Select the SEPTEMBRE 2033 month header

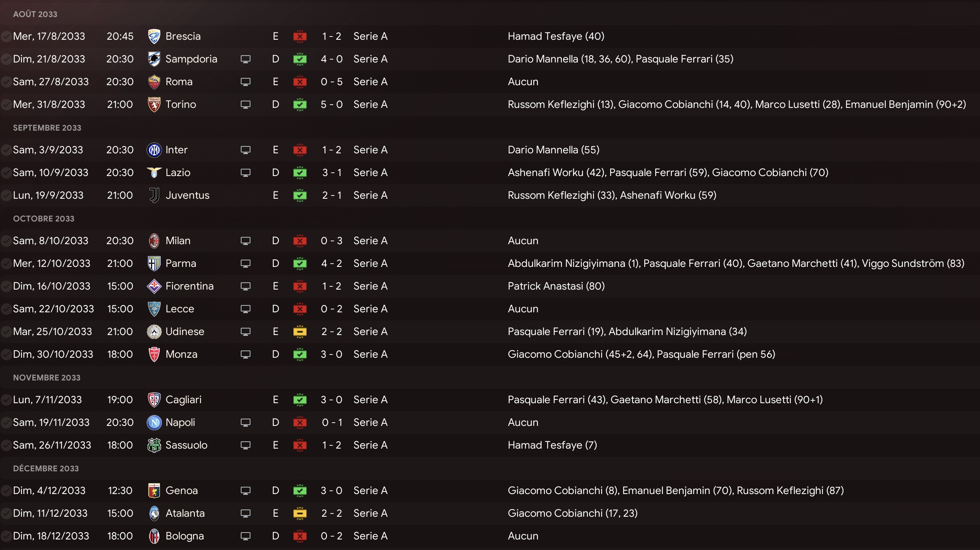point(47,128)
